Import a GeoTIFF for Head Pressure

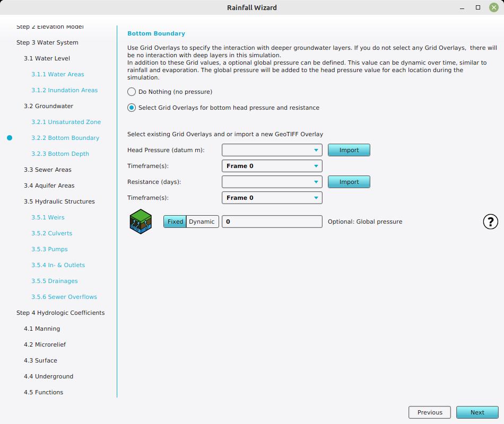[349, 150]
